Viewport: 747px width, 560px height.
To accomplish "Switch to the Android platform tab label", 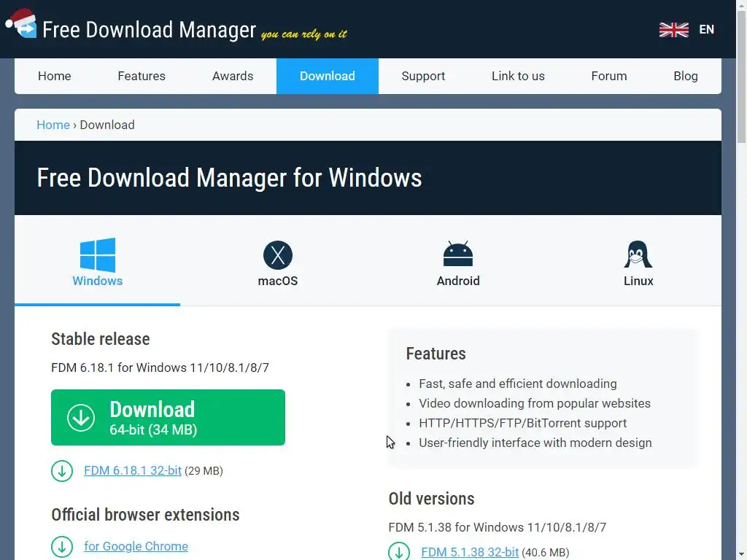I will [x=458, y=281].
